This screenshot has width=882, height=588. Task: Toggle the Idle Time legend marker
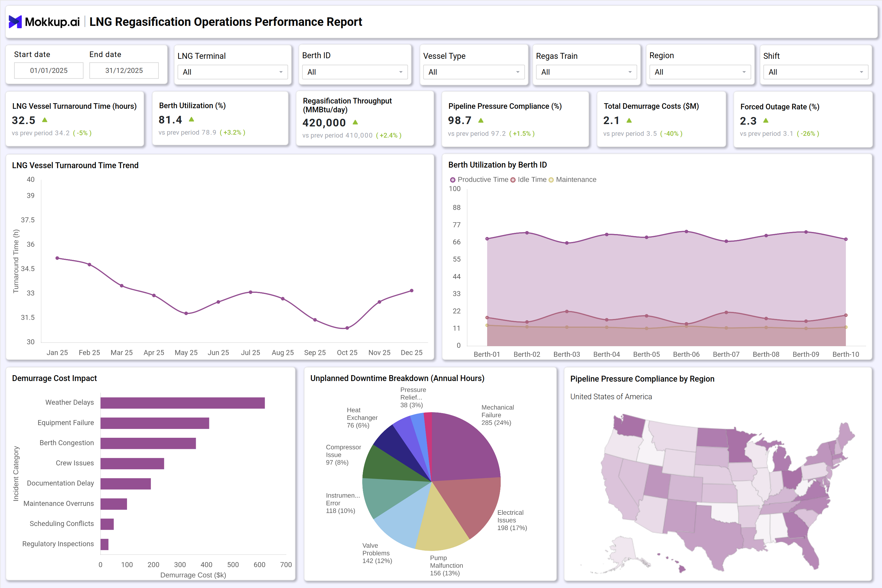click(x=513, y=180)
